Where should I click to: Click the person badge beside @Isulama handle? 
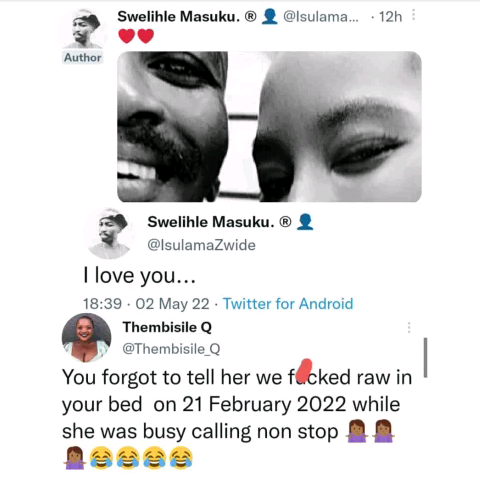click(x=270, y=17)
